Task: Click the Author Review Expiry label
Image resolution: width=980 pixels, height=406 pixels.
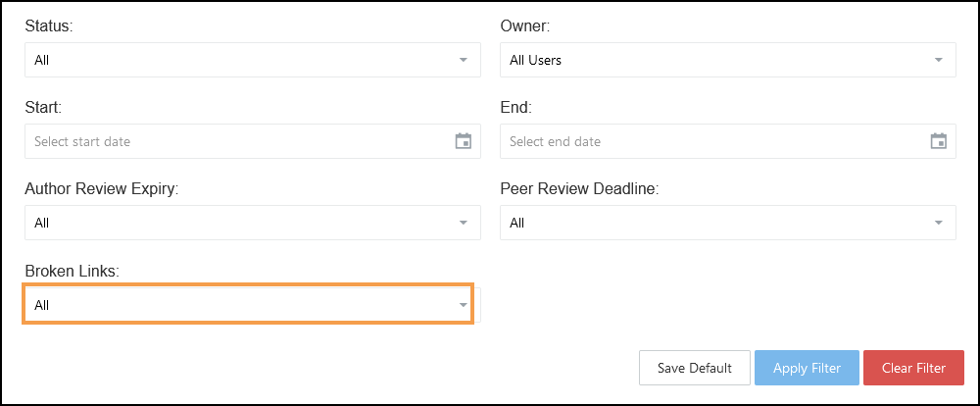Action: (101, 188)
